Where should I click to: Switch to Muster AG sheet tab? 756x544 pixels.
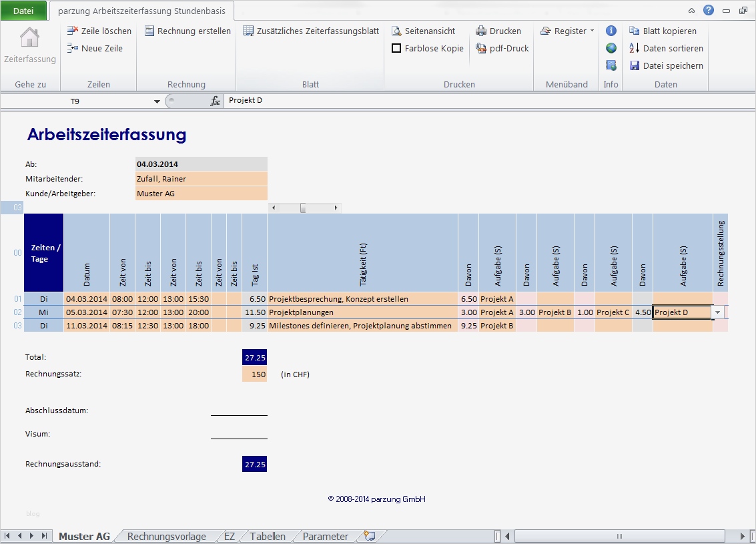click(x=84, y=536)
